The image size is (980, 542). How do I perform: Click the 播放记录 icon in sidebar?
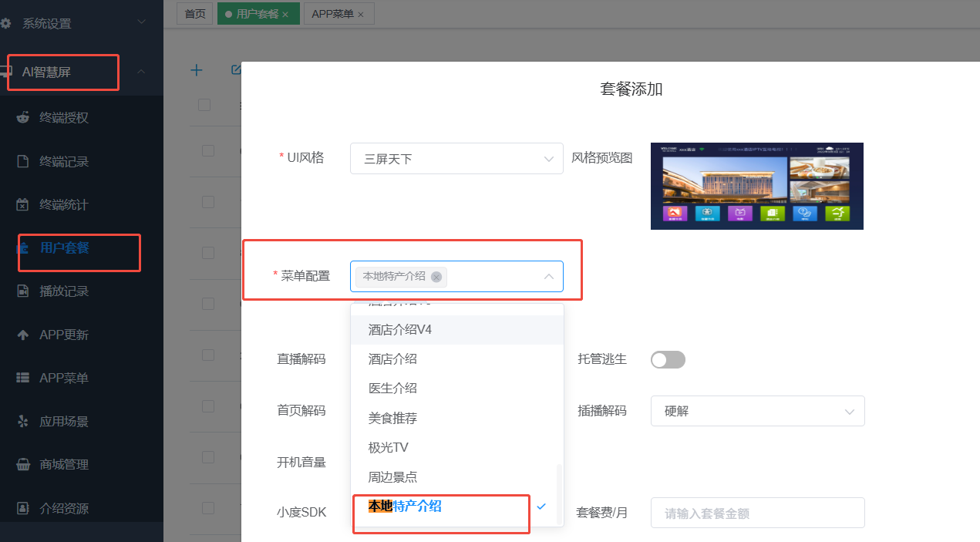[x=23, y=291]
